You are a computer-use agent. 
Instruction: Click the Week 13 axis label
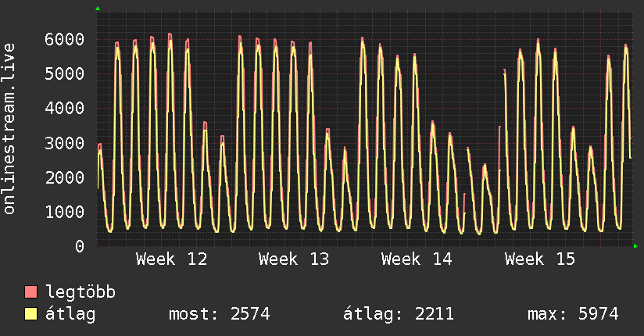(294, 259)
